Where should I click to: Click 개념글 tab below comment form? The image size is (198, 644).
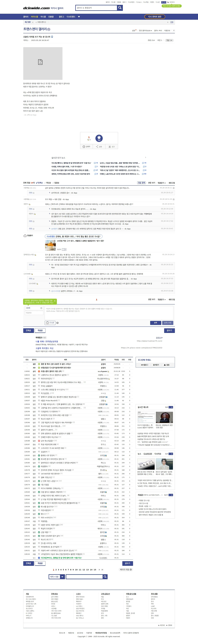40,331
